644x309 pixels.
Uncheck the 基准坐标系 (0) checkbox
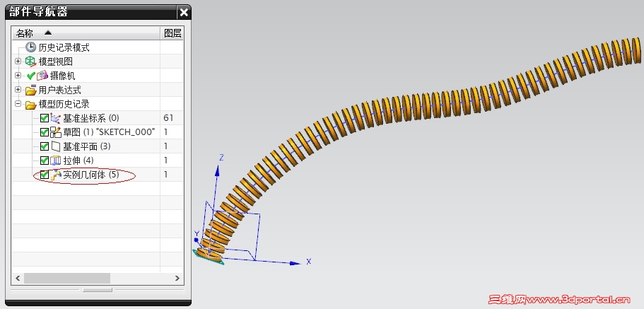click(45, 118)
